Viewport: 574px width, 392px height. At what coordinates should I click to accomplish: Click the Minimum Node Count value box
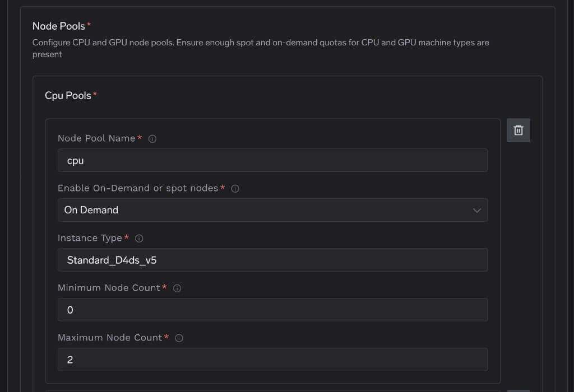pos(273,310)
